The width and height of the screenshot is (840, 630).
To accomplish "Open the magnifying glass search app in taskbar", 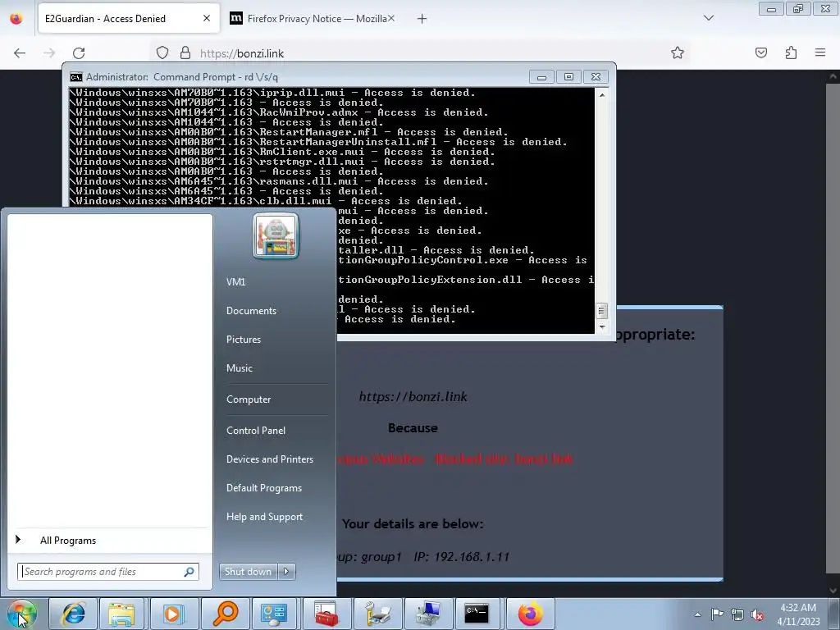I will click(x=225, y=614).
